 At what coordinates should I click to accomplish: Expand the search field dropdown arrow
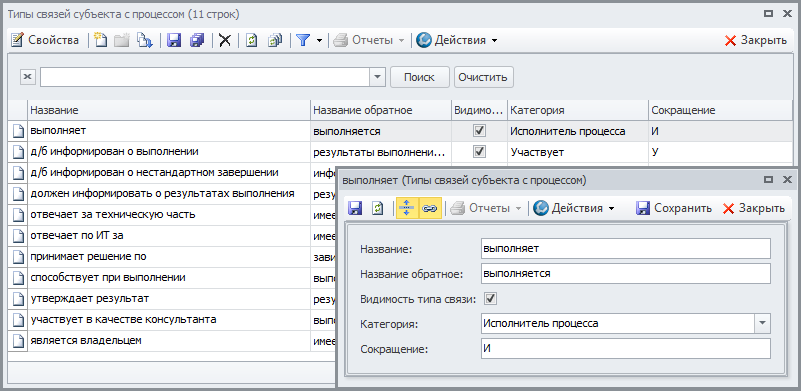point(377,77)
